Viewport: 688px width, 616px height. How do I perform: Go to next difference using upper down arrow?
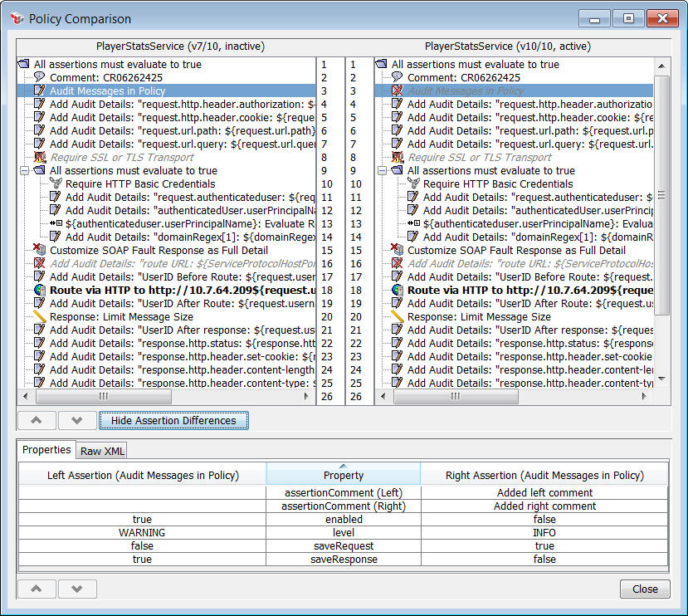76,421
